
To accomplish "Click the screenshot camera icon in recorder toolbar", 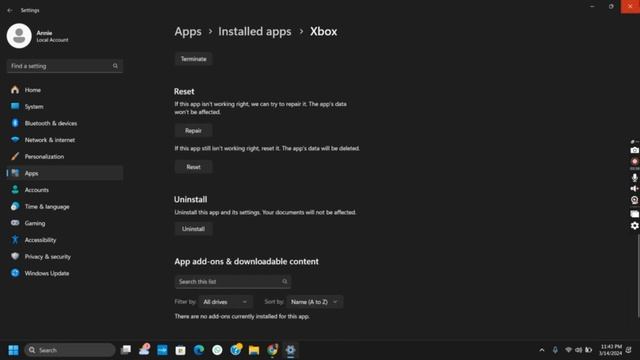I will (x=634, y=150).
